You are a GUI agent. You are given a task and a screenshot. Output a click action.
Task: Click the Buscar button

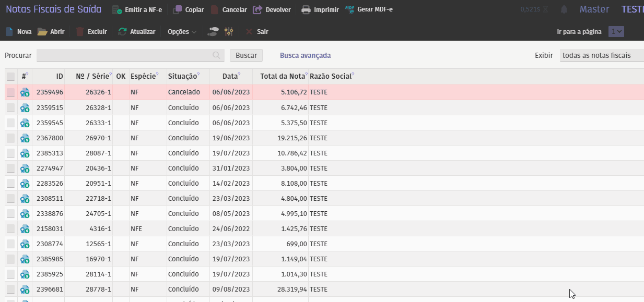pos(246,55)
